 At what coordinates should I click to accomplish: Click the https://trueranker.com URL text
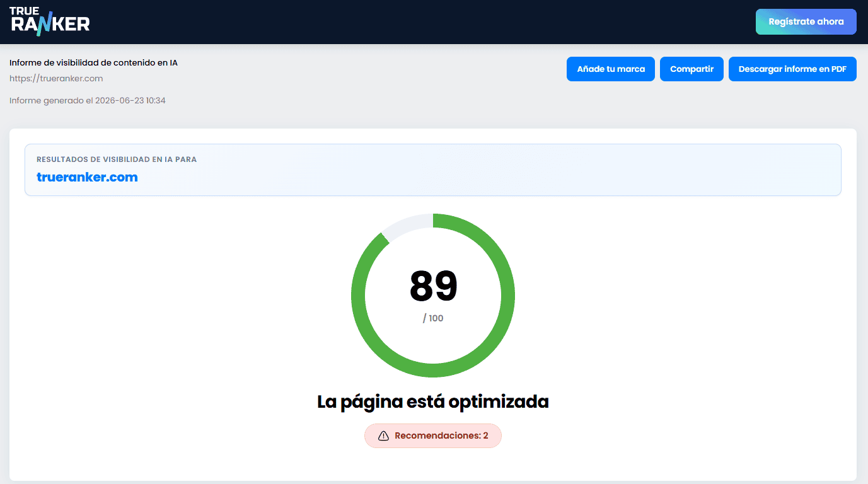point(56,79)
